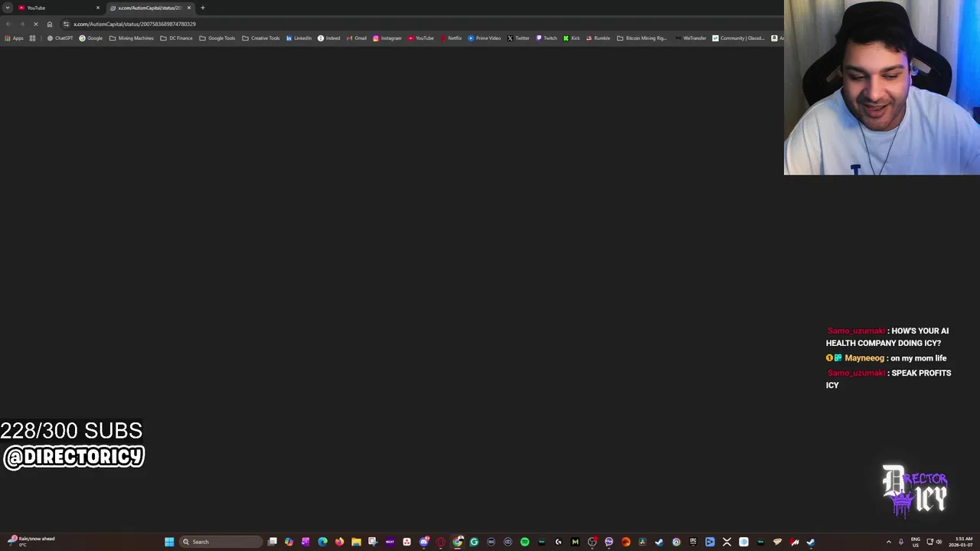The width and height of the screenshot is (980, 551).
Task: Open the browser home page
Action: tap(50, 24)
